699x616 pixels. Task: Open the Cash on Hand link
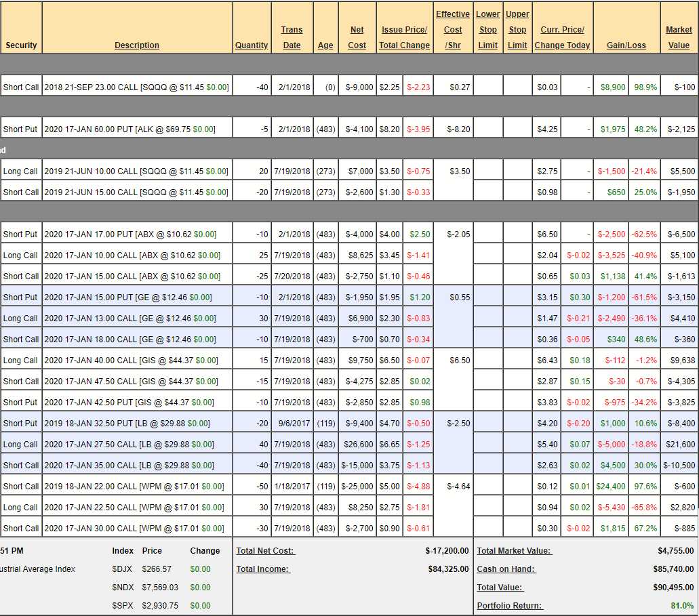[x=506, y=569]
